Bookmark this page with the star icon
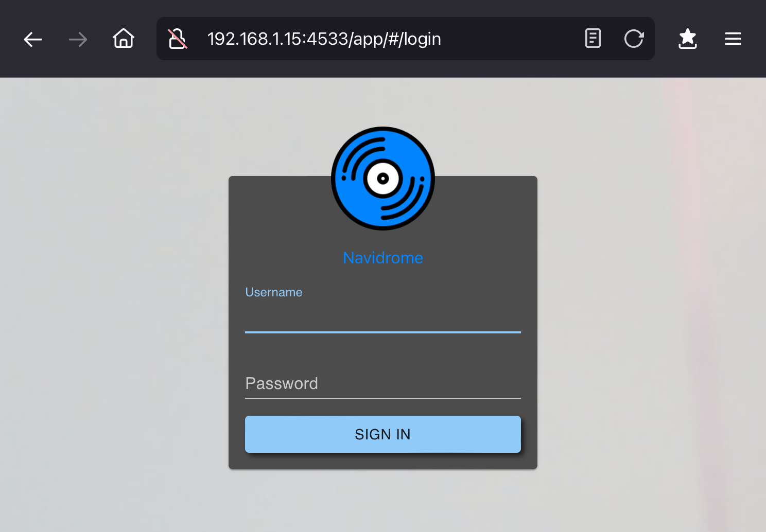Viewport: 766px width, 532px height. pos(688,39)
